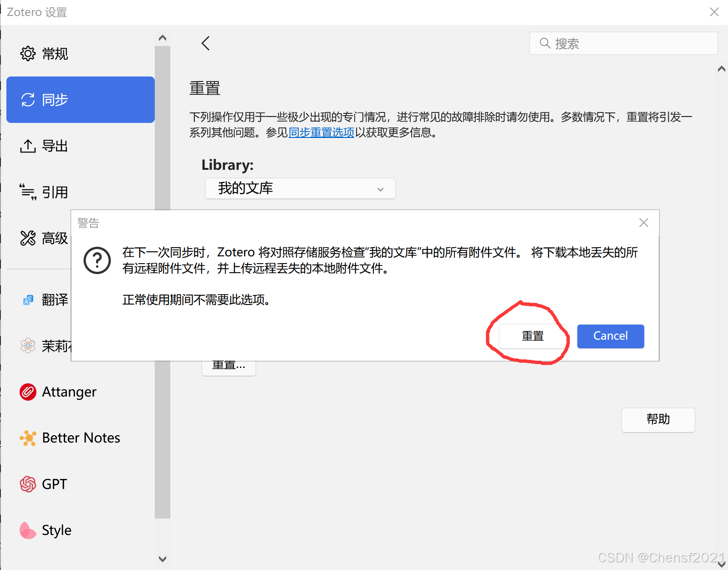The image size is (728, 570).
Task: Open the 高级 advanced tools icon
Action: coord(28,238)
